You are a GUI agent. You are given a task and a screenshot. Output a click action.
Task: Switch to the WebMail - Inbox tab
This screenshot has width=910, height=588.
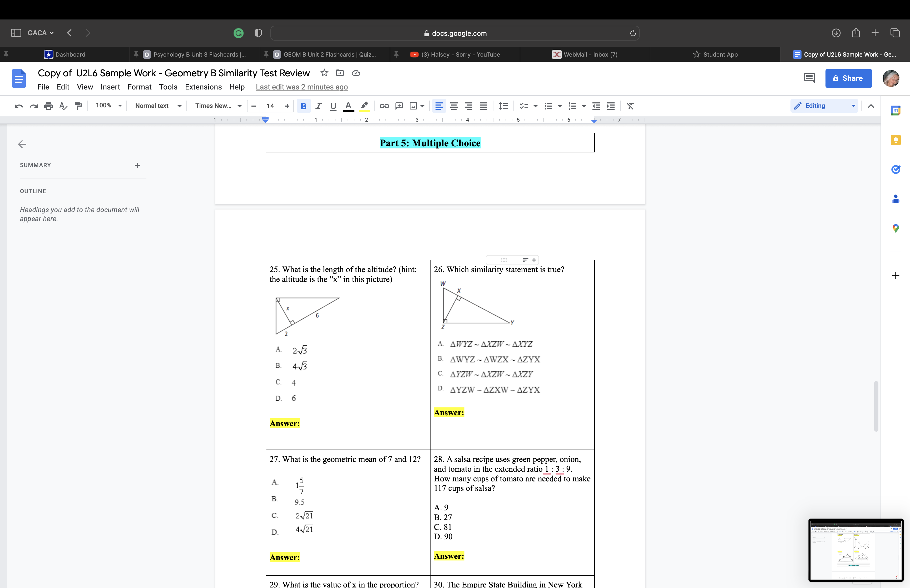(590, 54)
